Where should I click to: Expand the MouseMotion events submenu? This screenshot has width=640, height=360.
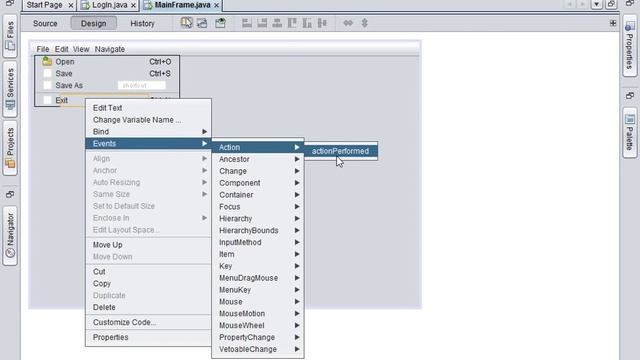tap(258, 313)
